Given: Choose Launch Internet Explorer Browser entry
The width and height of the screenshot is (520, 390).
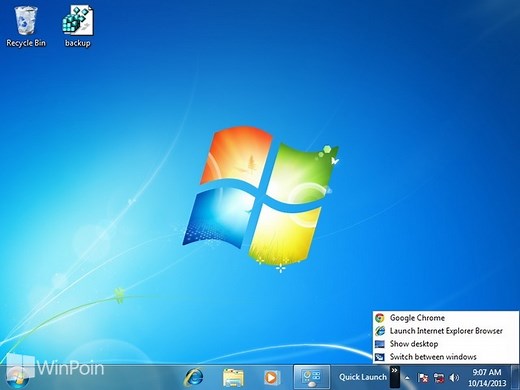Looking at the screenshot, I should coord(446,331).
